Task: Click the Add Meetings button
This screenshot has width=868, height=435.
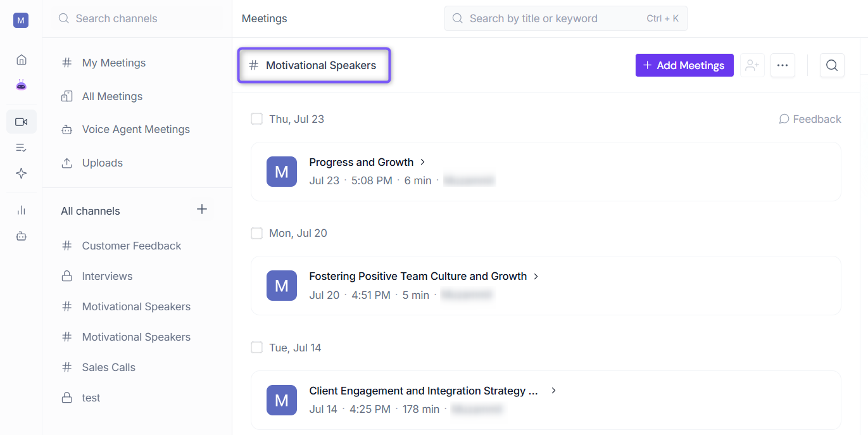Action: click(x=684, y=65)
